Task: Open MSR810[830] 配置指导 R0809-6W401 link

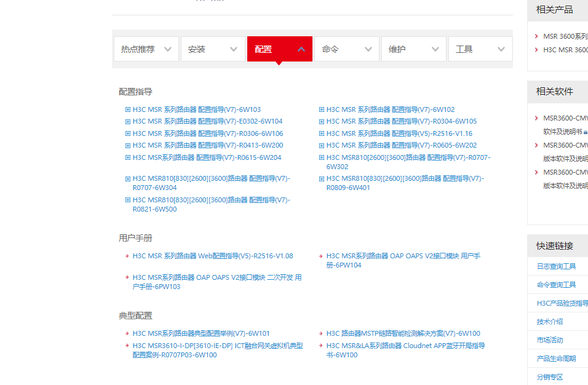Action: click(x=405, y=183)
